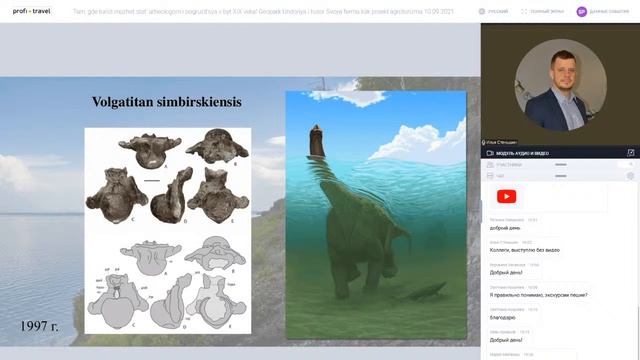Open the participants panel tab

pyautogui.click(x=509, y=165)
